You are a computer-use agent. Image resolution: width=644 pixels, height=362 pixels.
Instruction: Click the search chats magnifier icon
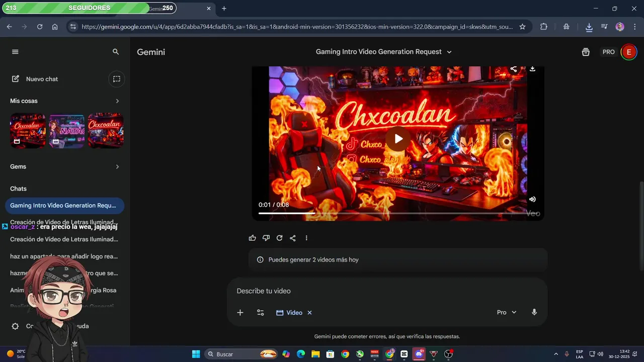point(116,52)
